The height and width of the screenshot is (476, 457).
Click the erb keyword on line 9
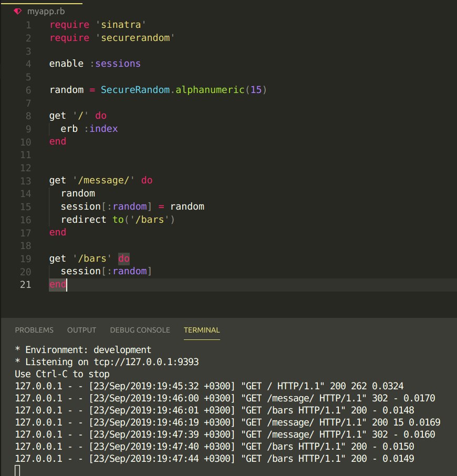point(69,129)
